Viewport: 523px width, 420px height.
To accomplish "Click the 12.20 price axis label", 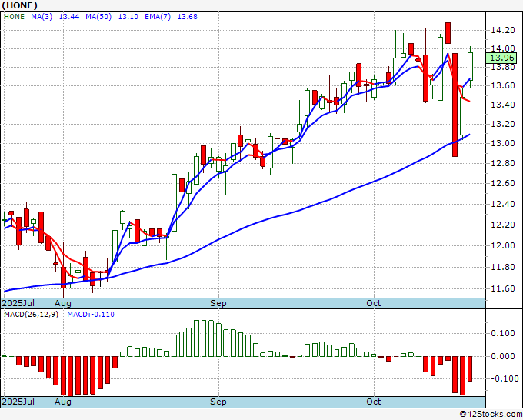I will tap(503, 225).
